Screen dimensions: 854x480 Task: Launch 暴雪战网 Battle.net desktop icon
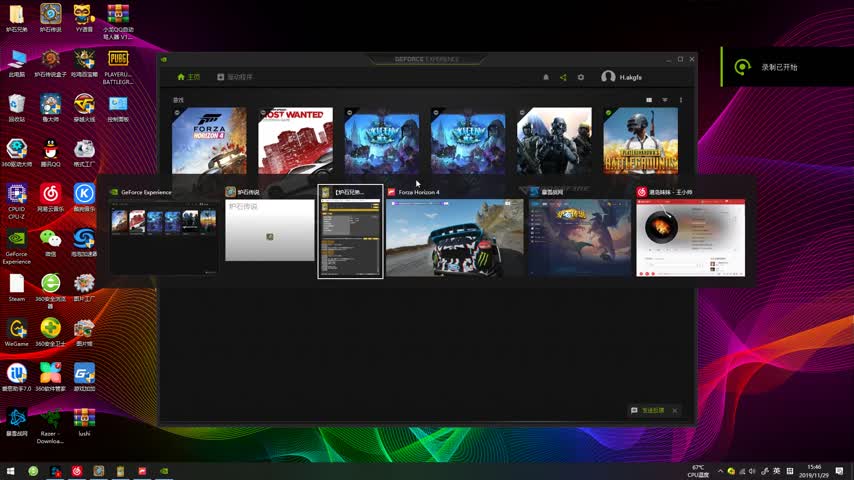click(x=16, y=422)
